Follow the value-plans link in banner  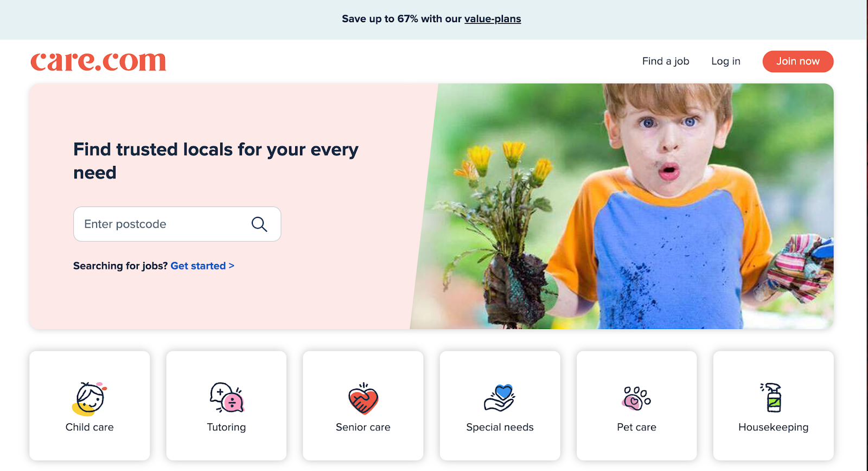[x=493, y=19]
